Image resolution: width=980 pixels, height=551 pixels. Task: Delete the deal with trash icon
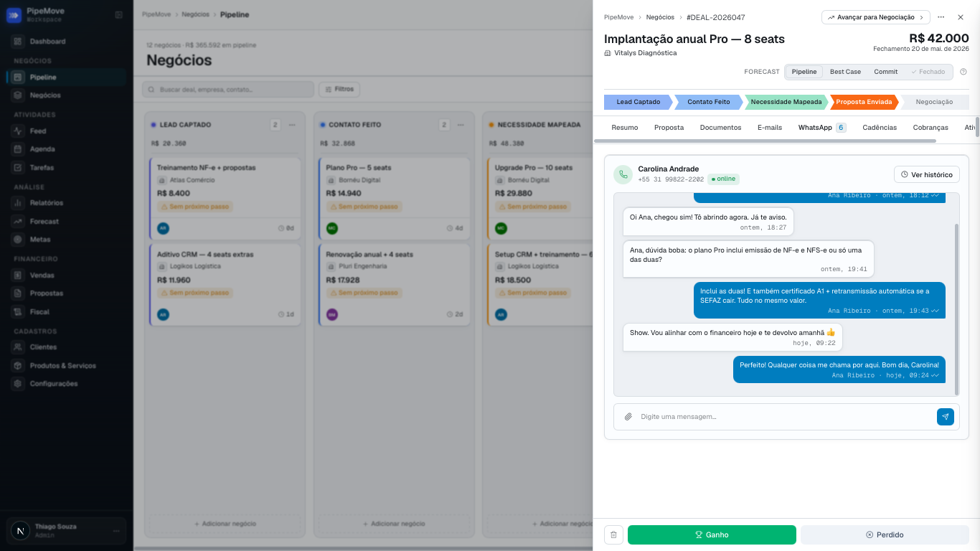[613, 534]
